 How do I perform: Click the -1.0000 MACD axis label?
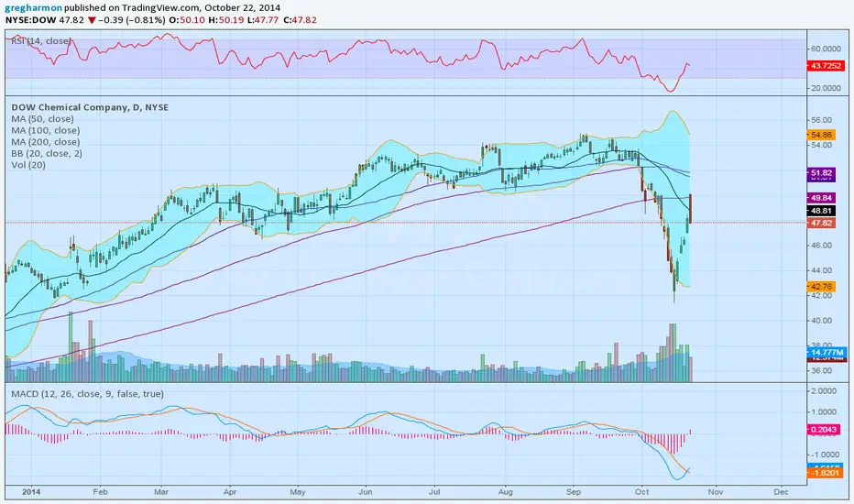click(x=824, y=455)
